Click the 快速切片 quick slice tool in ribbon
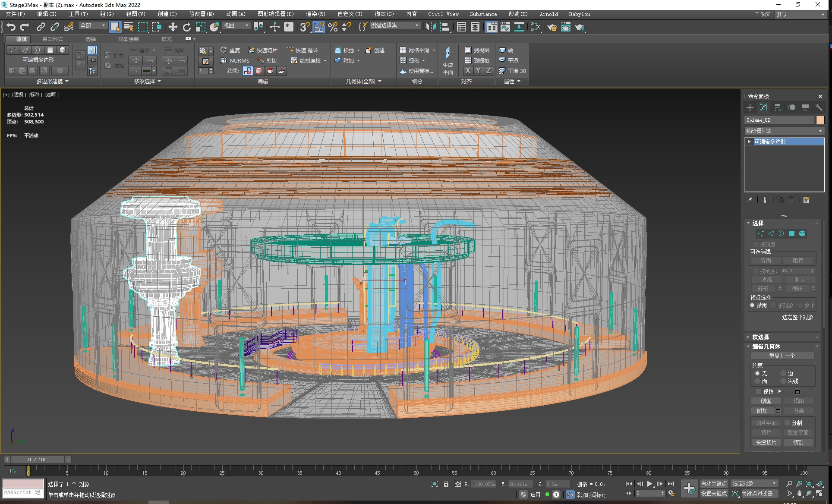This screenshot has width=832, height=504. click(x=263, y=50)
